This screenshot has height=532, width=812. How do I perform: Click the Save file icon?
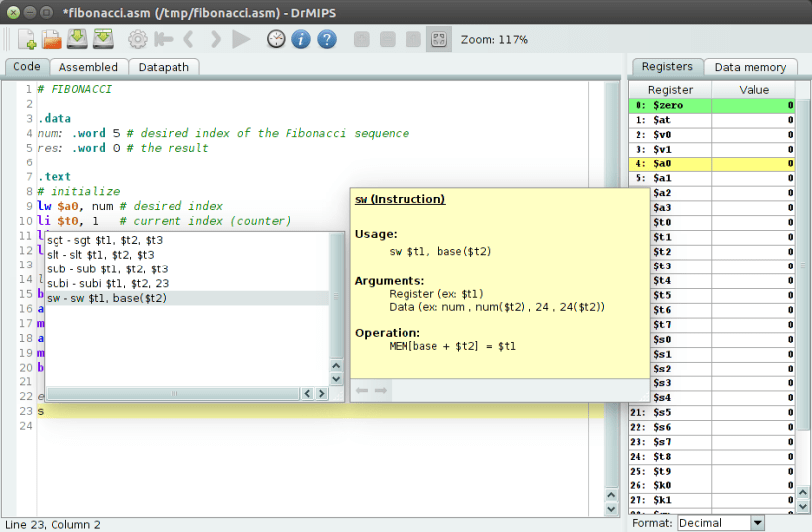[x=78, y=40]
